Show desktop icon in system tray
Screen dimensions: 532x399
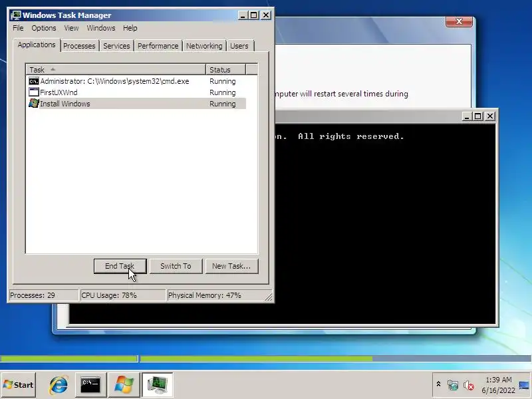pyautogui.click(x=524, y=385)
